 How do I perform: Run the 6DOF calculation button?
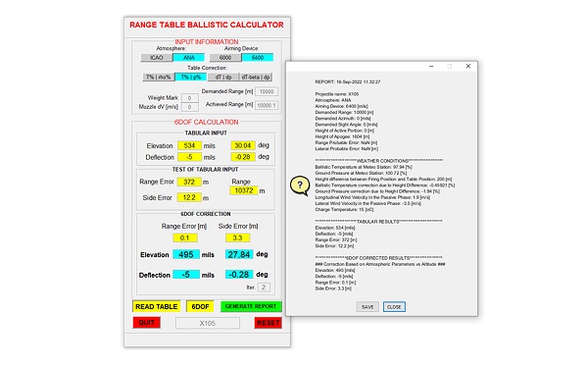pos(200,306)
